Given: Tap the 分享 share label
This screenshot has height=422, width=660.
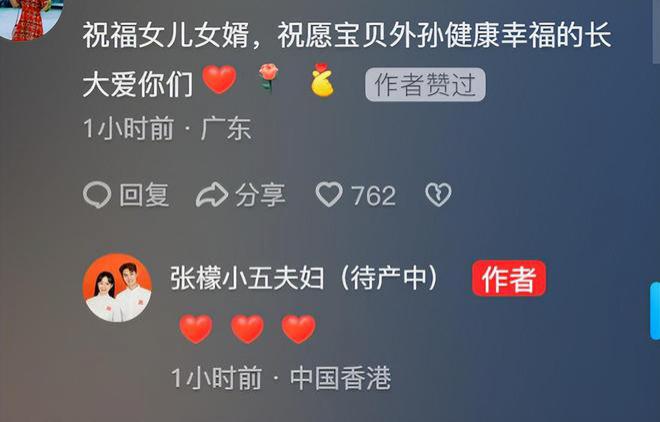Looking at the screenshot, I should click(260, 195).
